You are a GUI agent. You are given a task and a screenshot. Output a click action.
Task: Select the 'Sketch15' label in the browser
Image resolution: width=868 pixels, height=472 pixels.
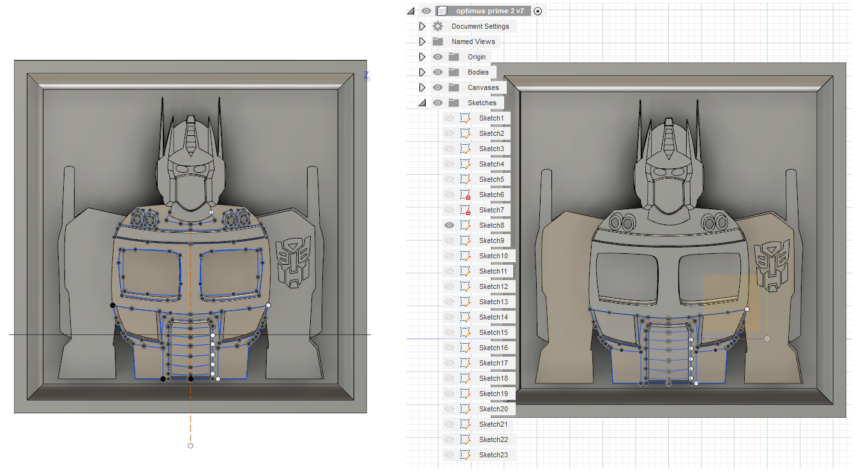494,332
